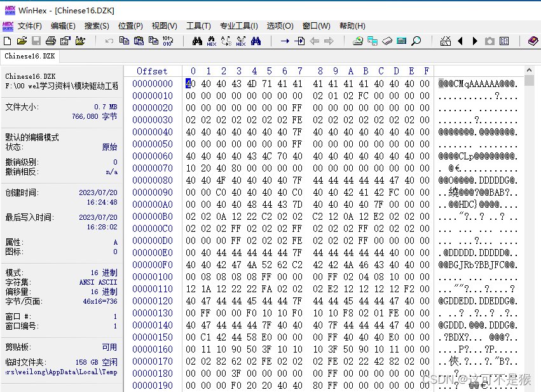Screen dimensions: 541x392
Task: Click column header F in hex view
Action: pos(427,71)
